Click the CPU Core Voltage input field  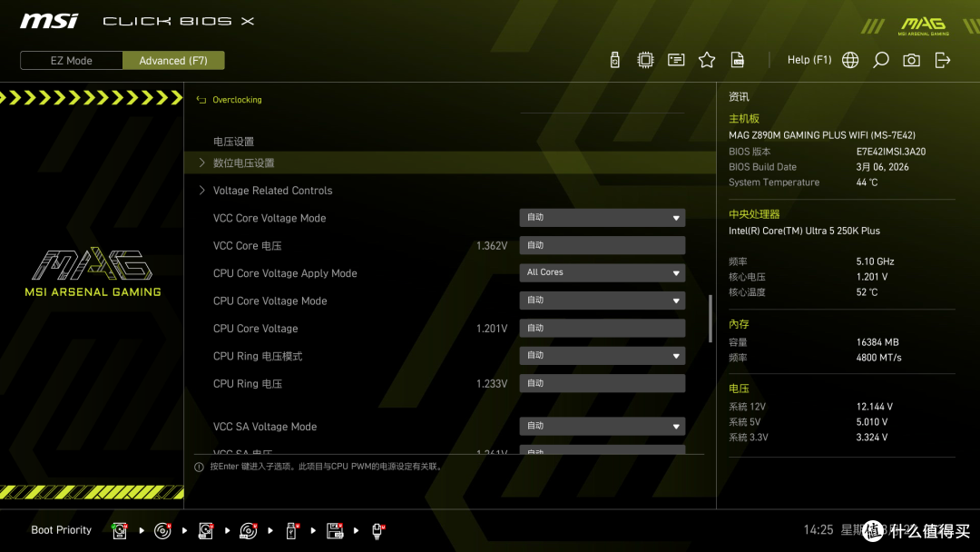[x=602, y=328]
